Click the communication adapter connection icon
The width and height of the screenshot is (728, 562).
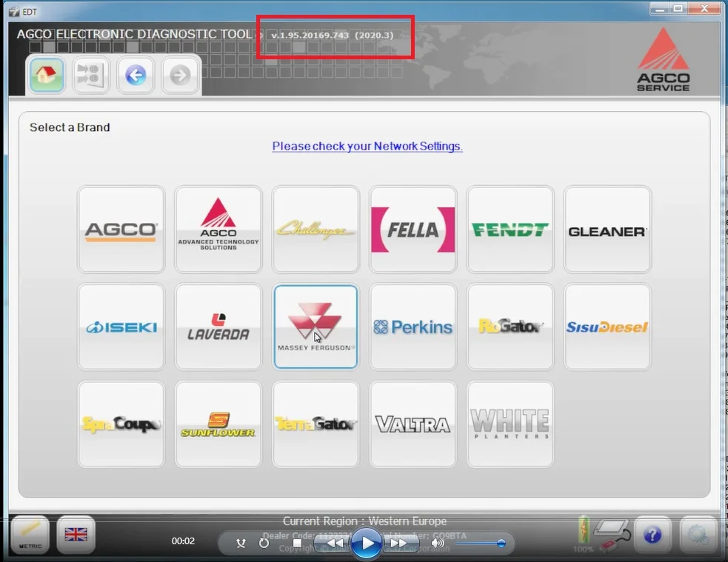coord(612,534)
